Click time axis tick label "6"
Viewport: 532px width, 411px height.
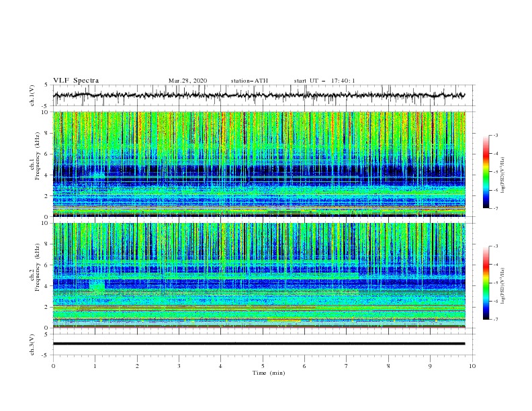tap(304, 366)
